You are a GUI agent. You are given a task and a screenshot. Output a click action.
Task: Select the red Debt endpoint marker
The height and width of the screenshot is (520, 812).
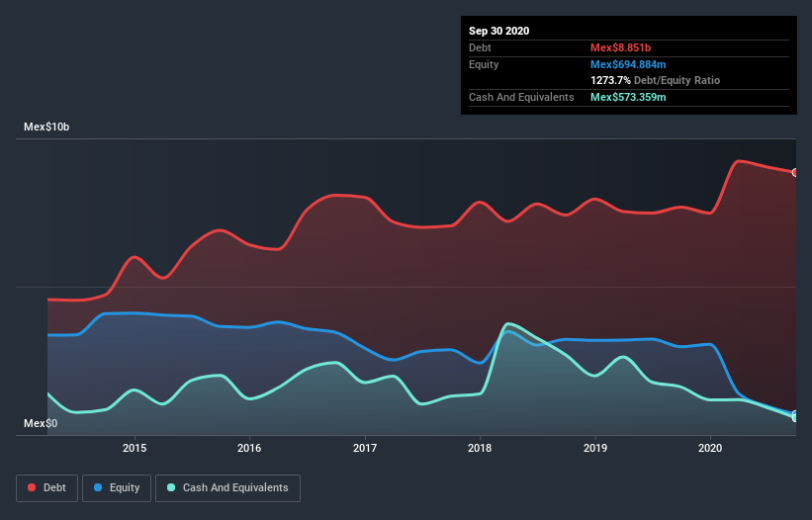click(795, 172)
